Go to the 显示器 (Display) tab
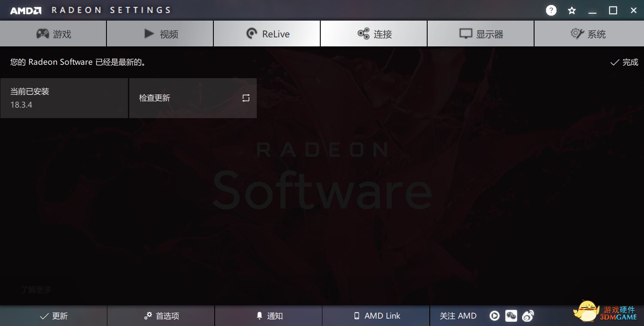Viewport: 644px width, 326px height. 481,34
